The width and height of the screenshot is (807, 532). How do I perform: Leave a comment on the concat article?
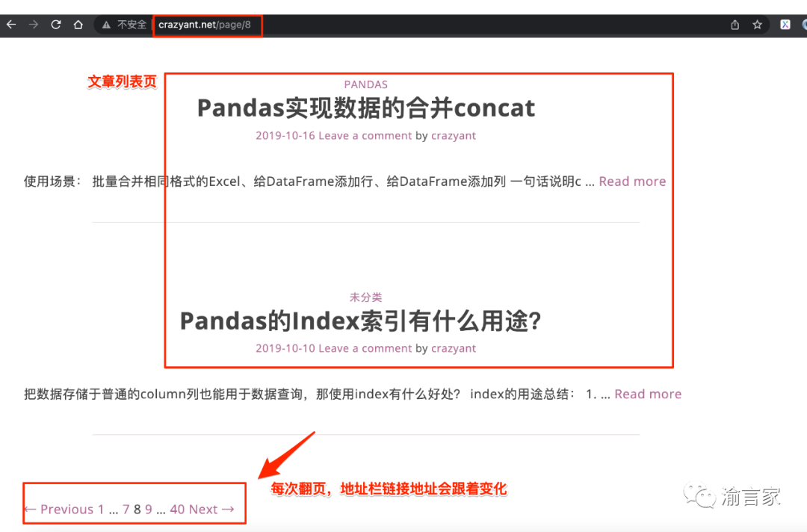[x=365, y=135]
